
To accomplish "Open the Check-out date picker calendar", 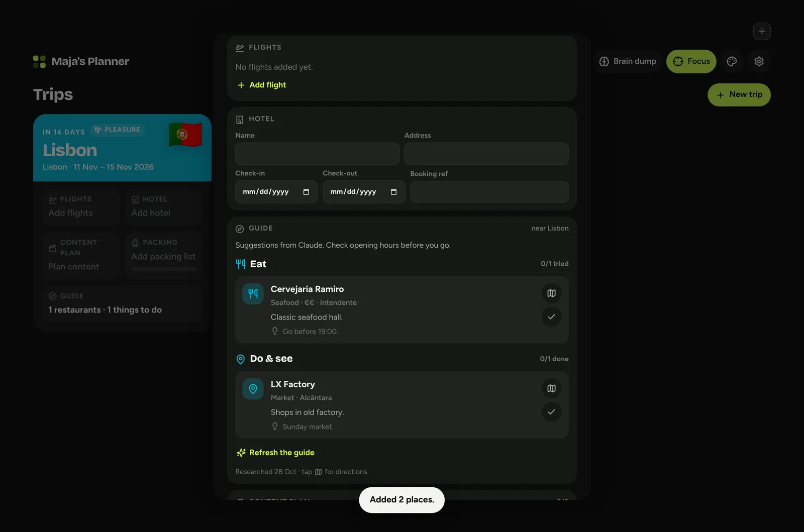I will (x=393, y=192).
